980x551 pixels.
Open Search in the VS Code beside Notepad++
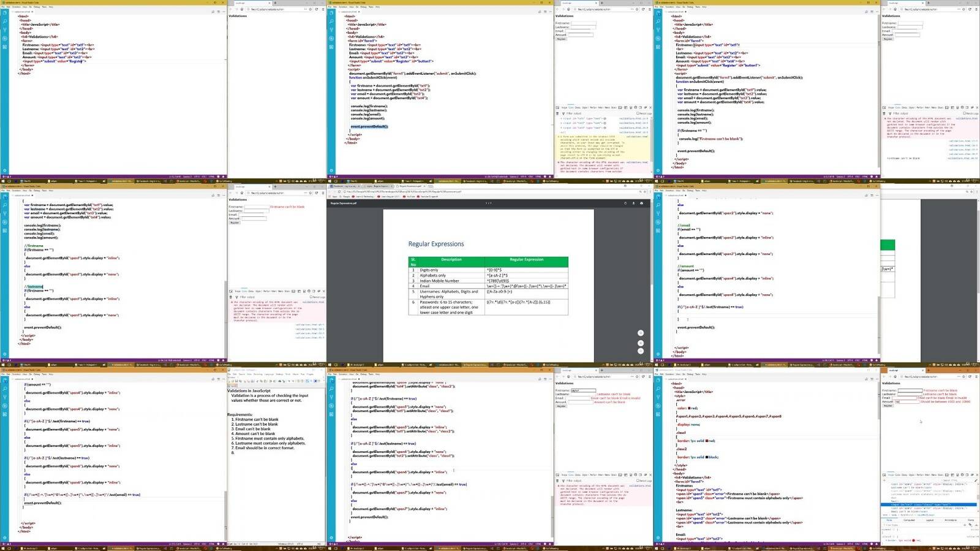4,389
